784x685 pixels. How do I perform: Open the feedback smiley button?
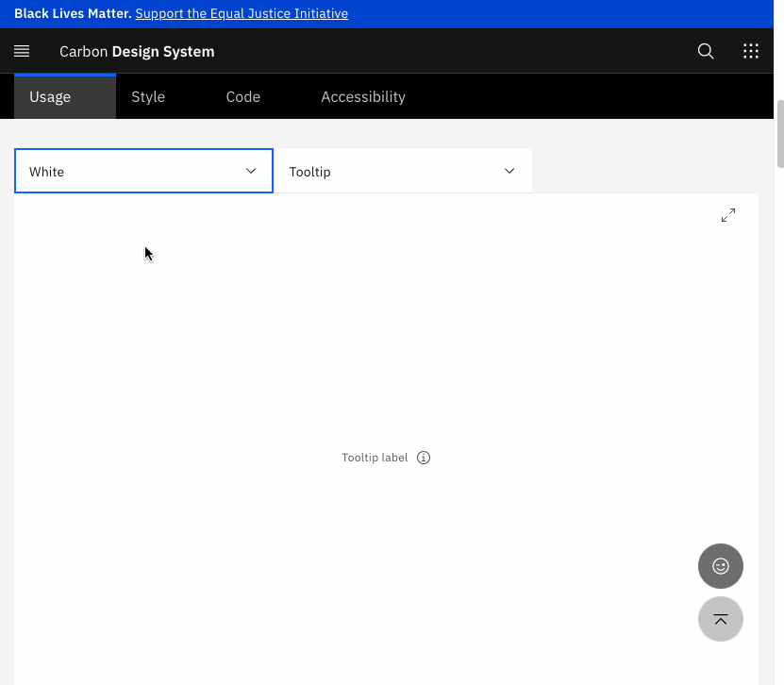click(720, 566)
